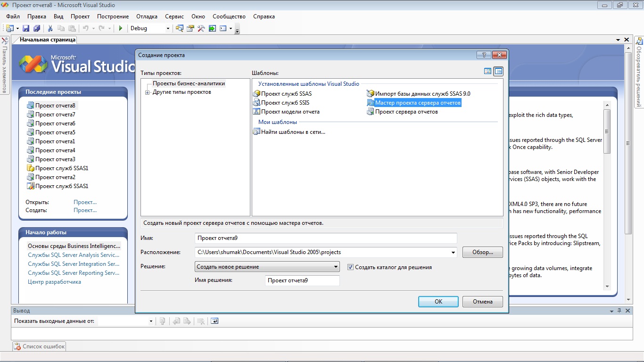
Task: Select the Проект служб SSAS template
Action: point(282,94)
